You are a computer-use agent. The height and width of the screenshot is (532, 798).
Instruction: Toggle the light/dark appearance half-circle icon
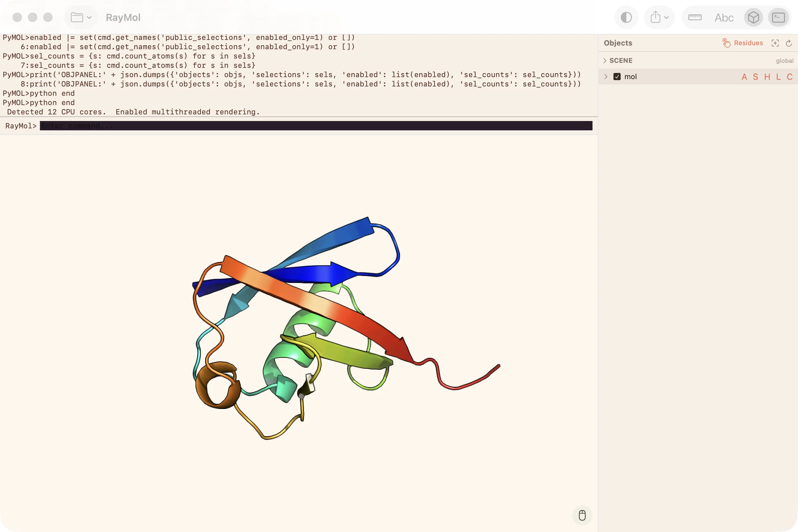point(626,17)
